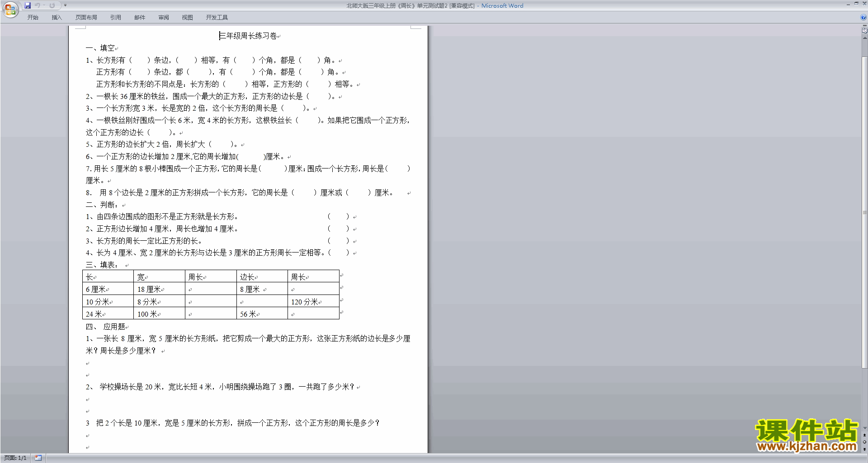The width and height of the screenshot is (868, 463).
Task: Open the 开始 ribbon tab
Action: [33, 17]
